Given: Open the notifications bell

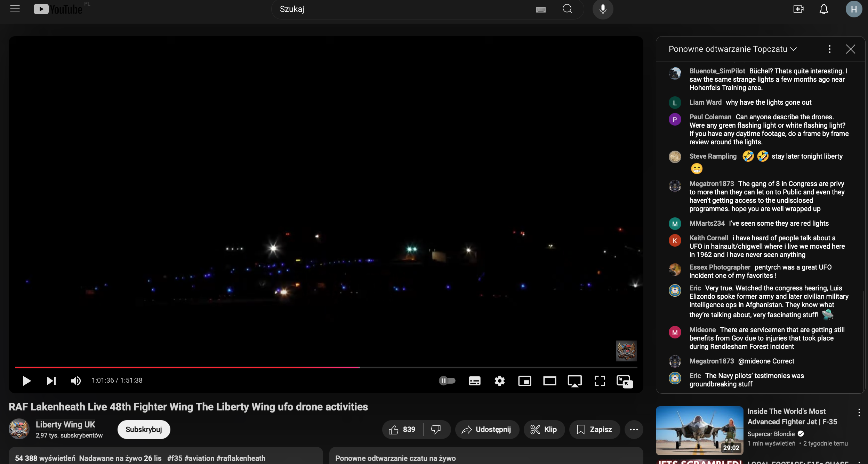Looking at the screenshot, I should [x=823, y=9].
